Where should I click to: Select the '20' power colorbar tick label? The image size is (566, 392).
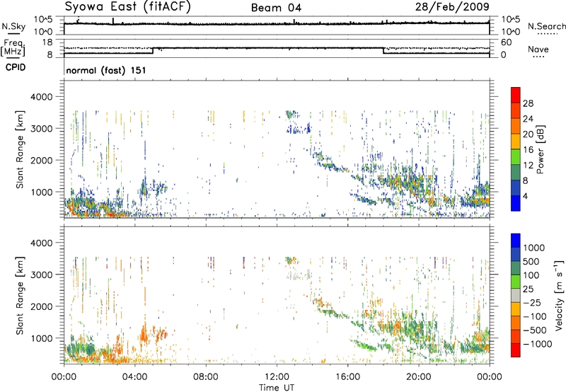point(528,134)
